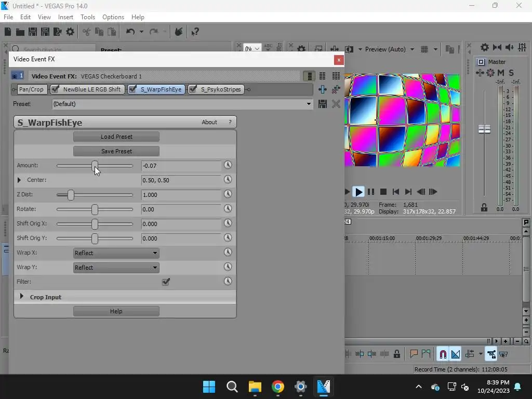Click the Save Preset button

(116, 151)
